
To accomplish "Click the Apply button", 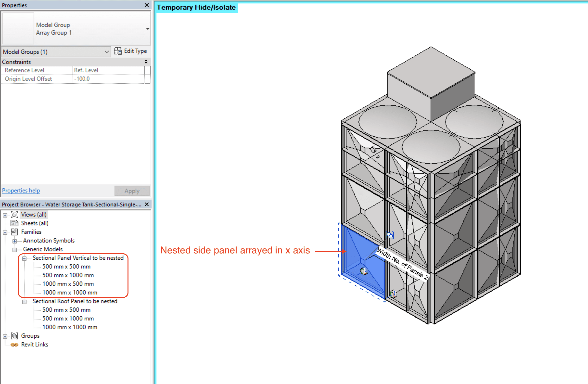I will point(132,191).
